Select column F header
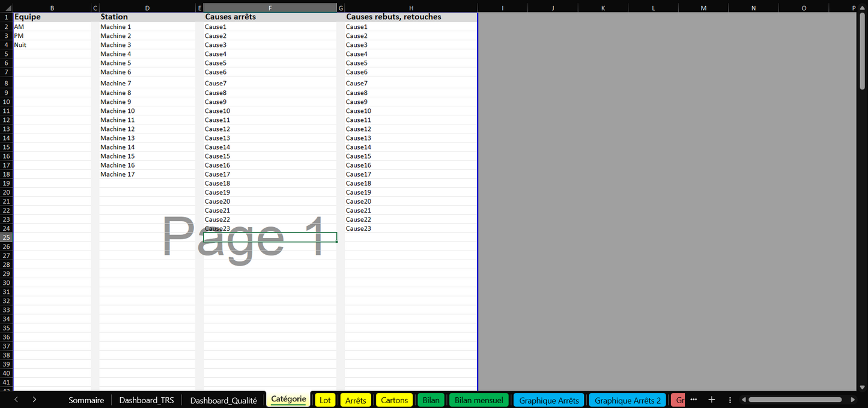Image resolution: width=868 pixels, height=408 pixels. pyautogui.click(x=270, y=8)
